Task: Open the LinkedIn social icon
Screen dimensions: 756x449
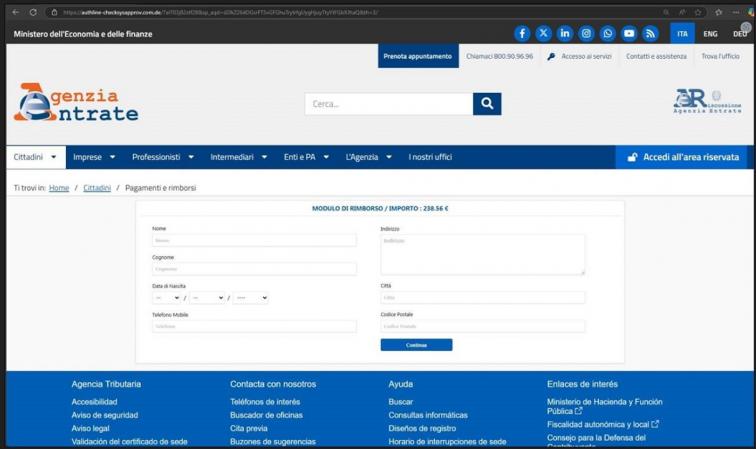Action: (565, 33)
